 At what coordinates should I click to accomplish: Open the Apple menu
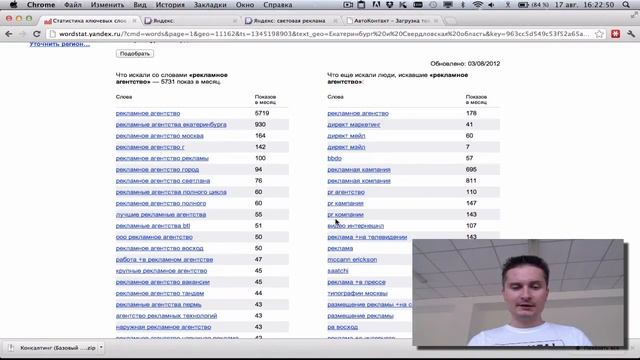13,5
